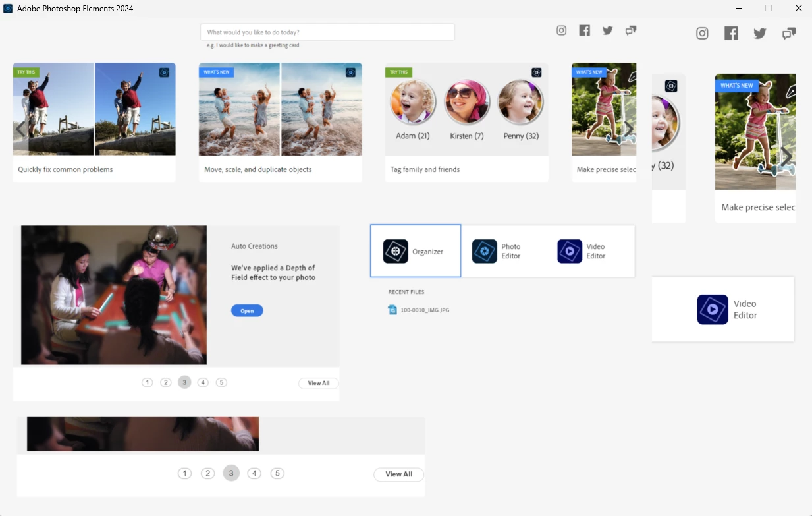
Task: Click the JPG file icon under Recent Files
Action: click(x=392, y=310)
